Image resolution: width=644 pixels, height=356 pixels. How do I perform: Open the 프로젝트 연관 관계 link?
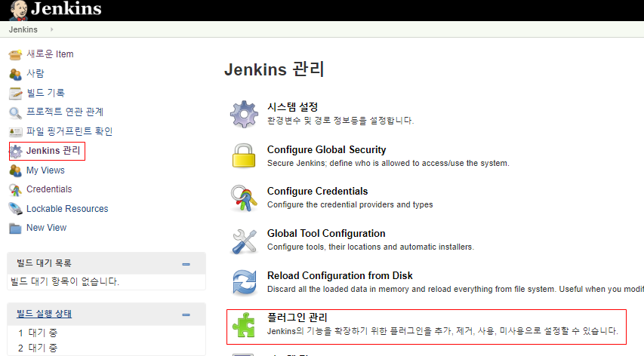[x=65, y=112]
